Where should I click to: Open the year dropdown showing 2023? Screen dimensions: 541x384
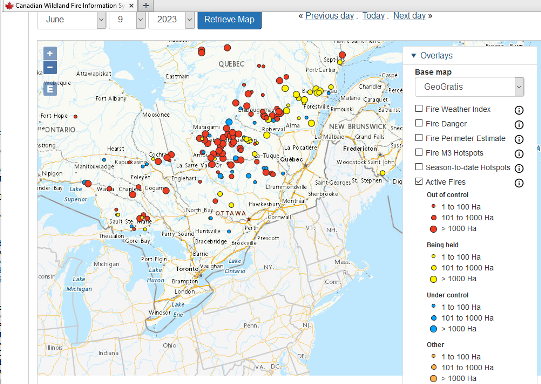[171, 20]
